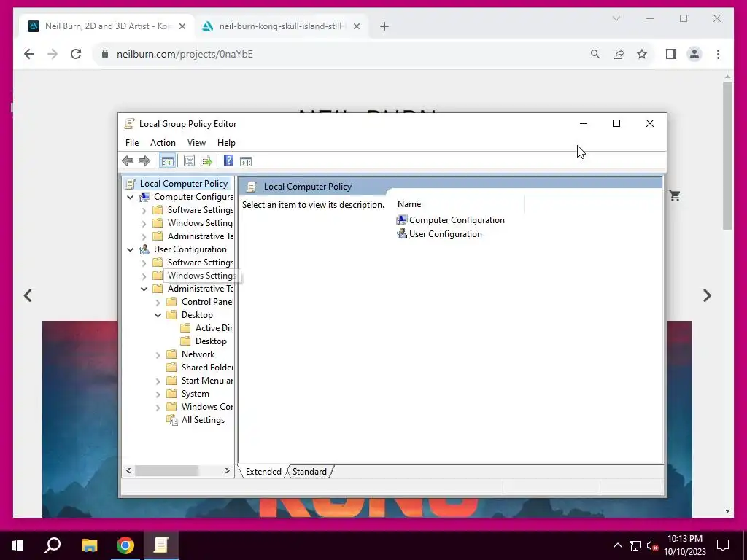This screenshot has height=560, width=747.
Task: Open File Explorer from taskbar
Action: (x=89, y=545)
